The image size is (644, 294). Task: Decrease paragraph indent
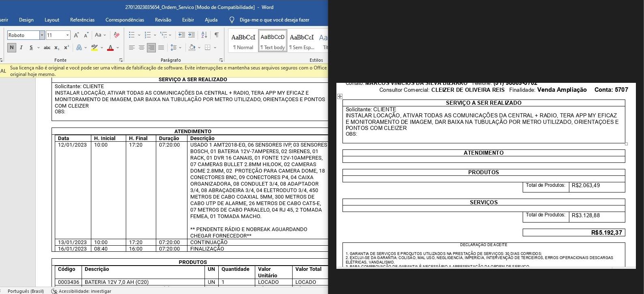pos(182,35)
